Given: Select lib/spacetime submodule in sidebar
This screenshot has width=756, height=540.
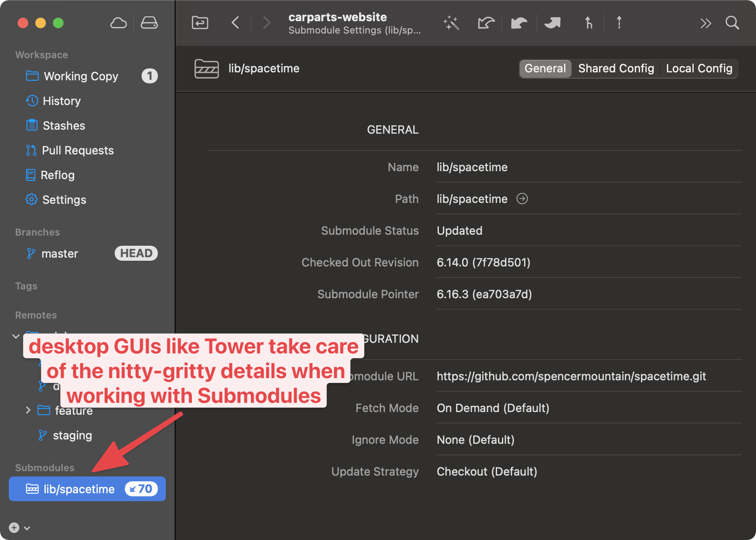Looking at the screenshot, I should (79, 489).
